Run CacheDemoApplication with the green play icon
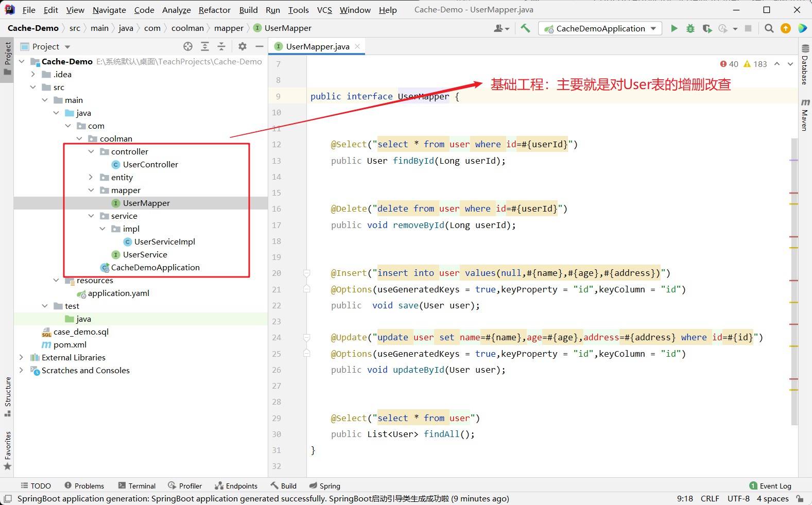This screenshot has height=505, width=812. click(674, 28)
